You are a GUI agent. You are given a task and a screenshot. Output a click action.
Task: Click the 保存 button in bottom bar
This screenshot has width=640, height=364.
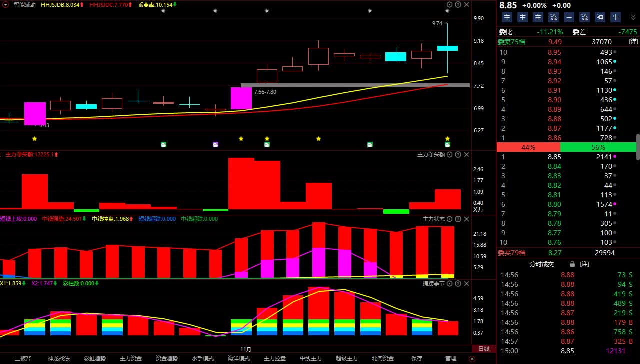[417, 358]
